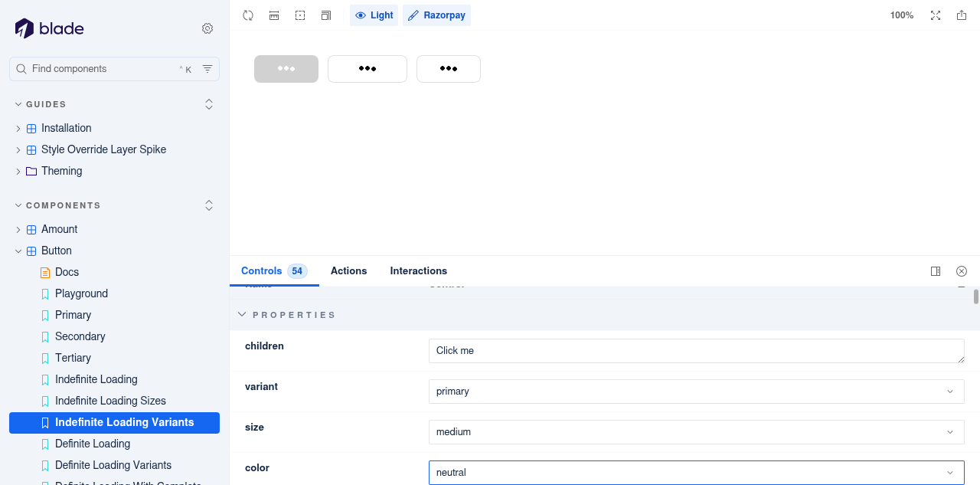Switch the color scheme with Light

tap(374, 15)
